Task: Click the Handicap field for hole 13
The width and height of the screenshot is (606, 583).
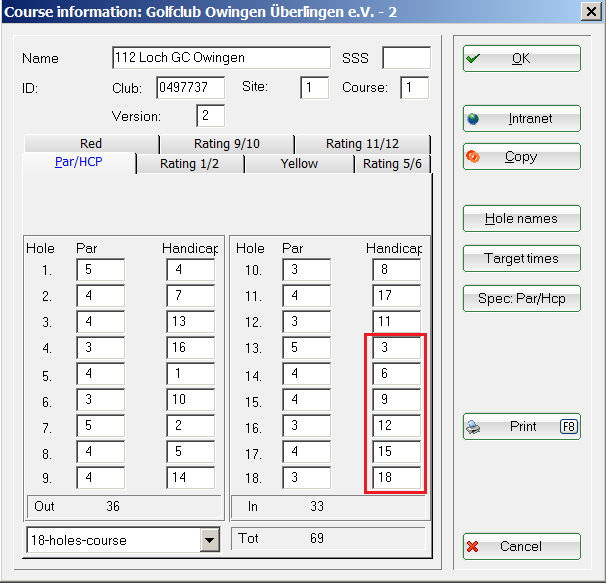Action: [x=397, y=348]
